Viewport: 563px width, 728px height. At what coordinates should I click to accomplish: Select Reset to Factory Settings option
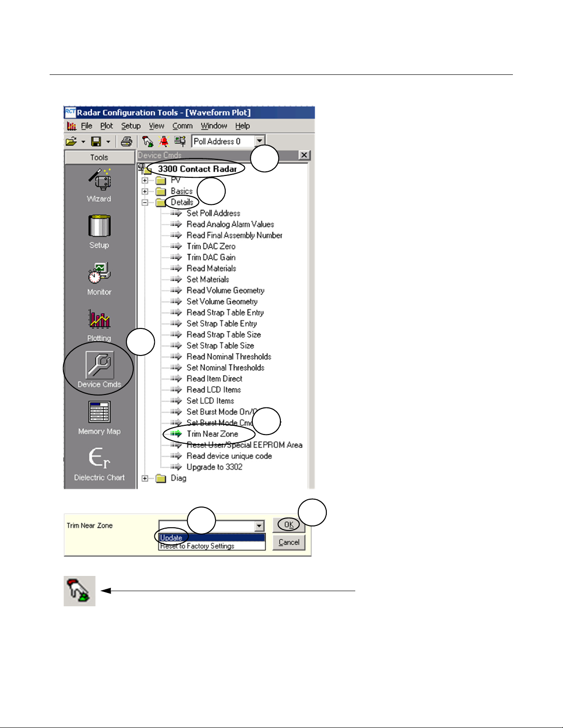tap(212, 546)
